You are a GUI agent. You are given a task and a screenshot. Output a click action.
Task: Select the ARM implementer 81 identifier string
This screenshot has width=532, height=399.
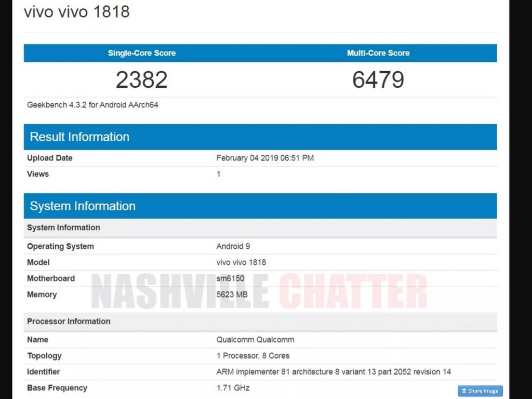point(334,372)
